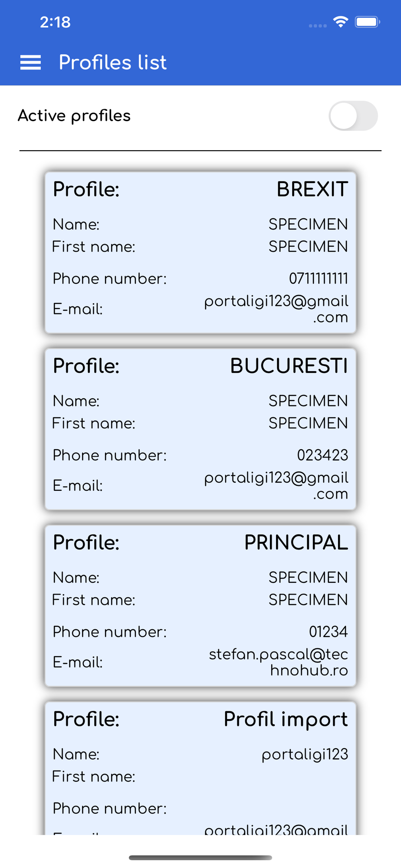Toggle the Active profiles switch

click(x=353, y=116)
